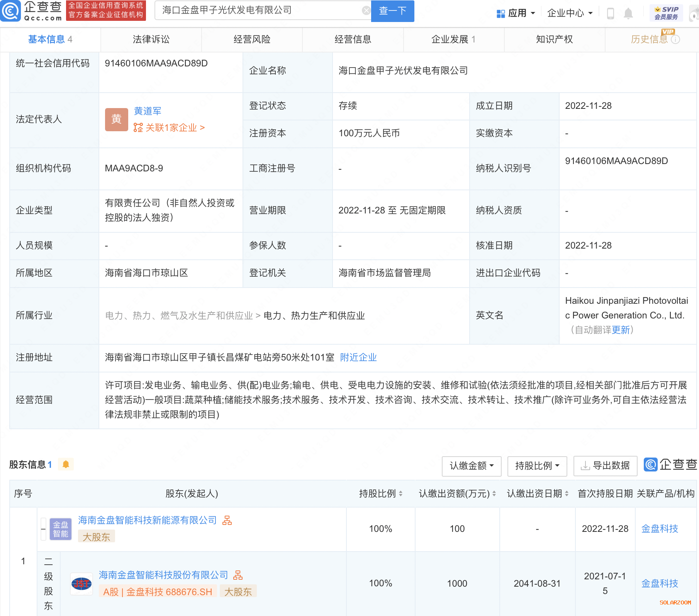Open the 认缴金额 dropdown filter
699x616 pixels.
pyautogui.click(x=471, y=466)
